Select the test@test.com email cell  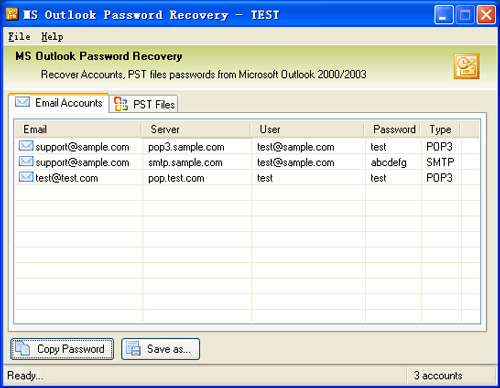pyautogui.click(x=67, y=178)
